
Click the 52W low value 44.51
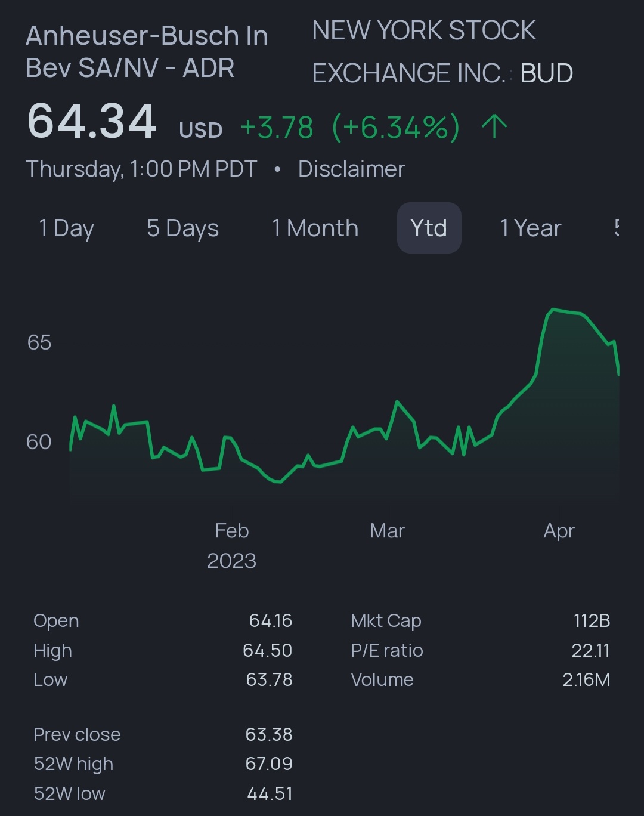click(x=270, y=793)
